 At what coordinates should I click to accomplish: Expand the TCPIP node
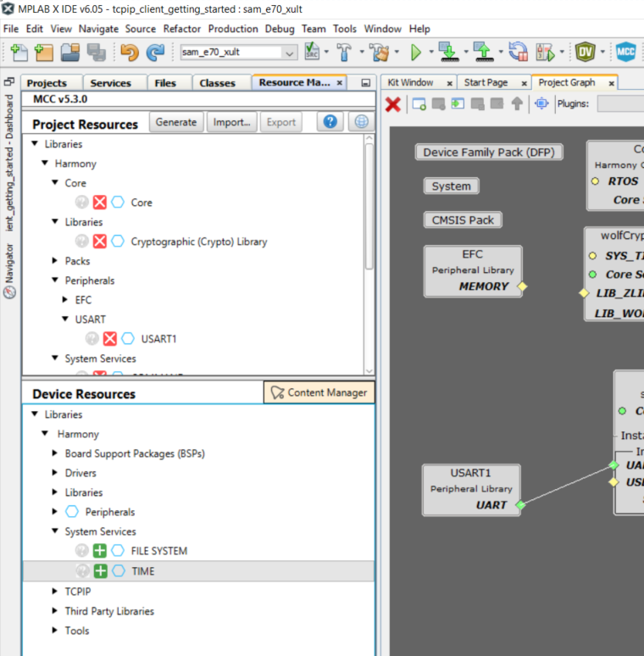pos(55,591)
